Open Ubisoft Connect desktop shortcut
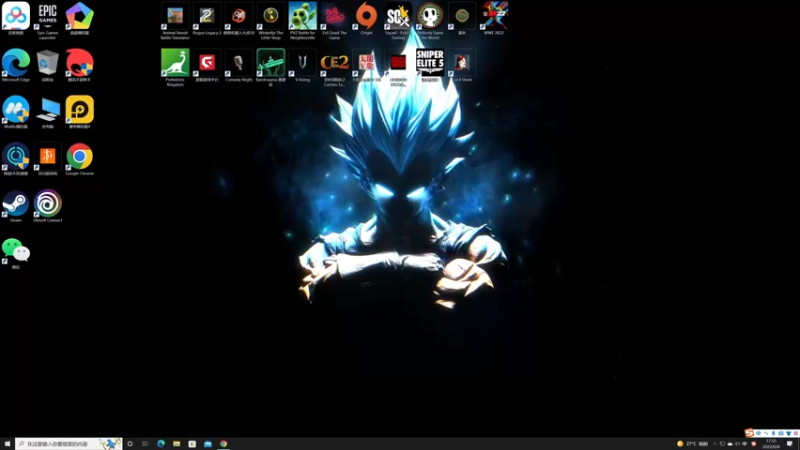 point(47,206)
